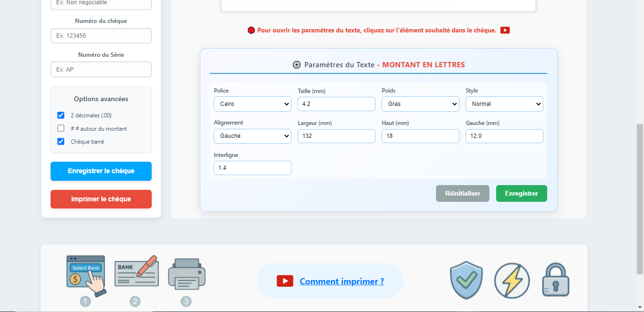Image resolution: width=644 pixels, height=312 pixels.
Task: Uncheck the Chèque barré option
Action: (x=61, y=142)
